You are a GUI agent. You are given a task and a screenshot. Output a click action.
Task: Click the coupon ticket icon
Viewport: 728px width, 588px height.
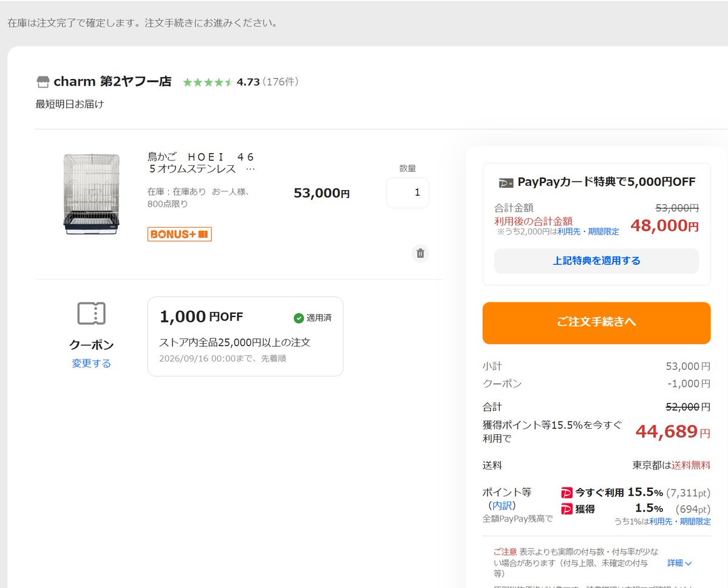click(x=91, y=313)
